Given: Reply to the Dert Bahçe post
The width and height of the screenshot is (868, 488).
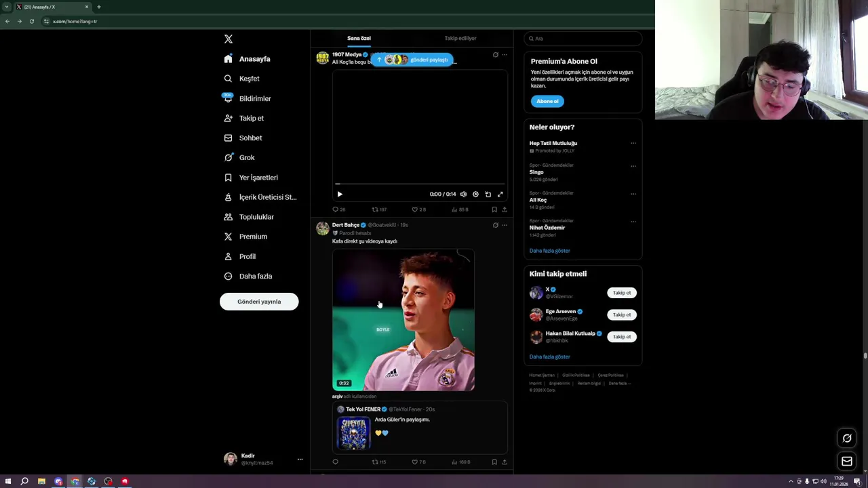Looking at the screenshot, I should coord(335,462).
